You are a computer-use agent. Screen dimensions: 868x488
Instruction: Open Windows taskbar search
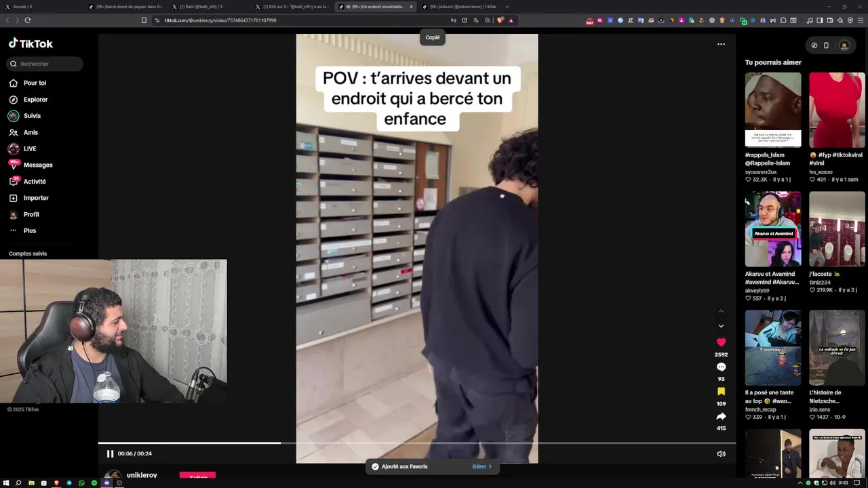(x=18, y=483)
